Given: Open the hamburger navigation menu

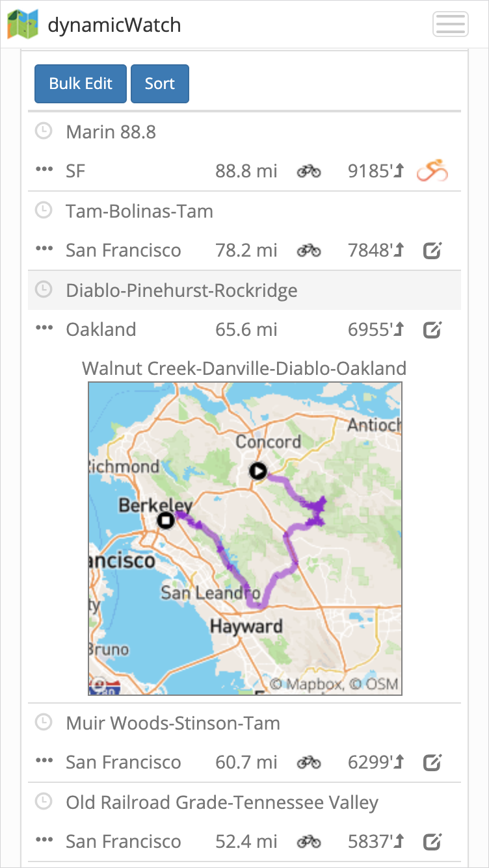Looking at the screenshot, I should click(450, 25).
